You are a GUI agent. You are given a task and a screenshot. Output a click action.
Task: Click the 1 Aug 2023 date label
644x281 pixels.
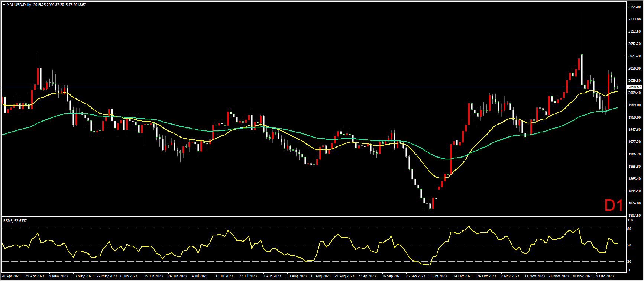click(272, 277)
